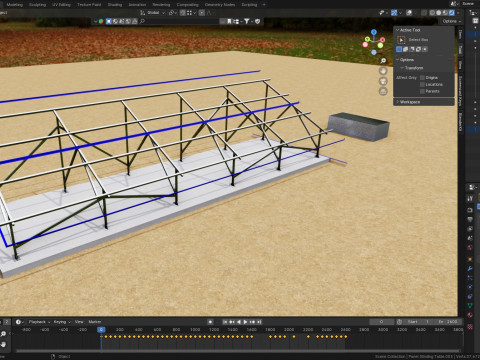Image resolution: width=480 pixels, height=360 pixels.
Task: Collapse the Transform subpanel
Action: [402, 68]
